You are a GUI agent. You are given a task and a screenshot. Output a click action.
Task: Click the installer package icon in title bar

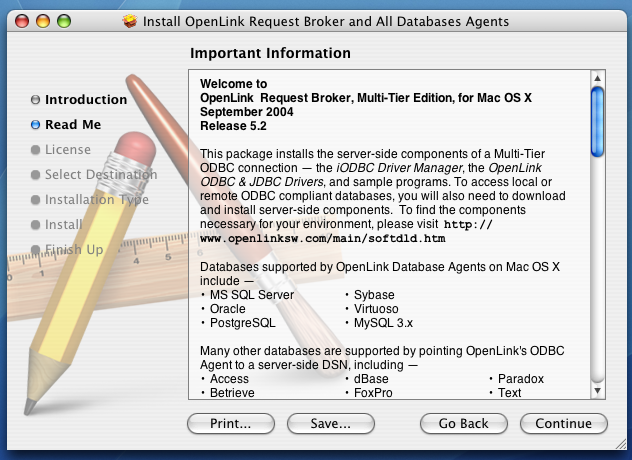pos(130,21)
